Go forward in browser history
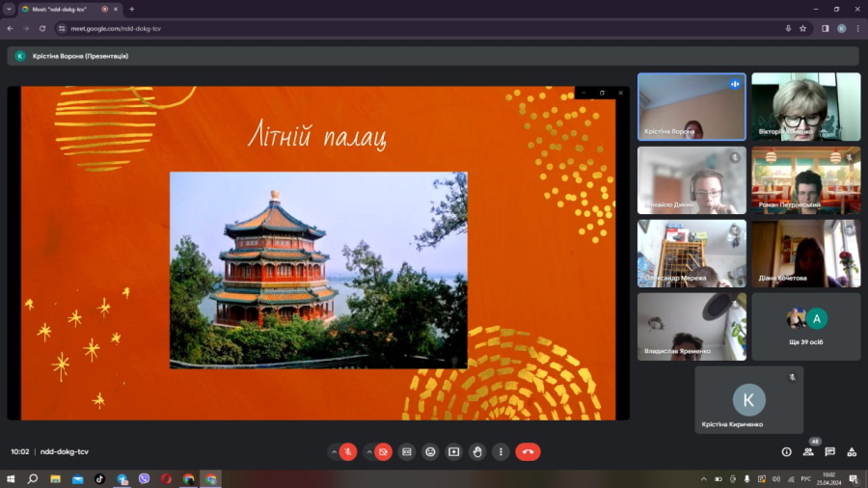 click(26, 28)
